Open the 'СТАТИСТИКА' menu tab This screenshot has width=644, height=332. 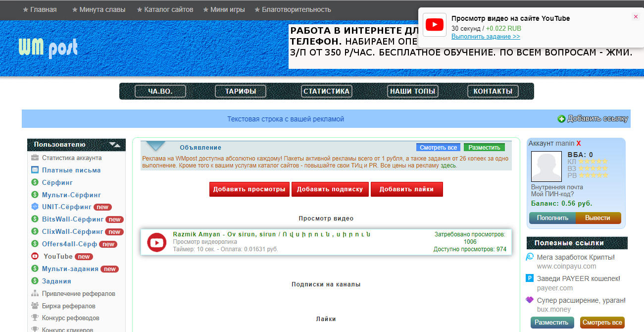(x=327, y=91)
